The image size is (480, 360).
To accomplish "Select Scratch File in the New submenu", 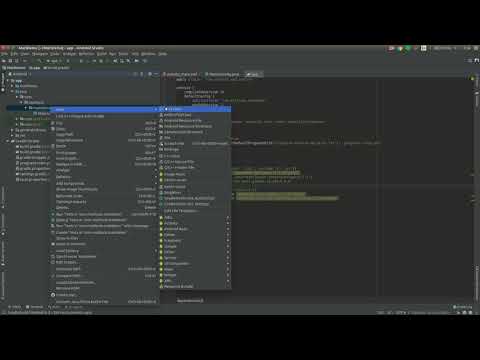I will click(x=195, y=143).
